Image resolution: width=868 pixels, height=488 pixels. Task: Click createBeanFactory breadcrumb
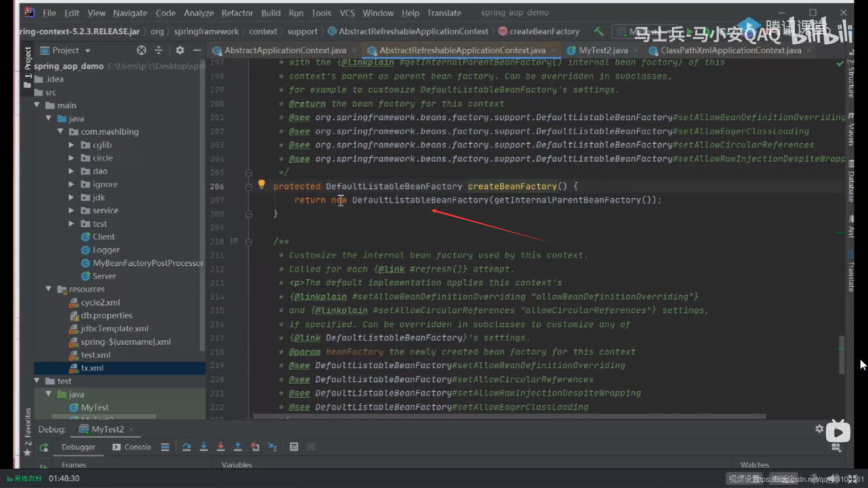tap(539, 31)
